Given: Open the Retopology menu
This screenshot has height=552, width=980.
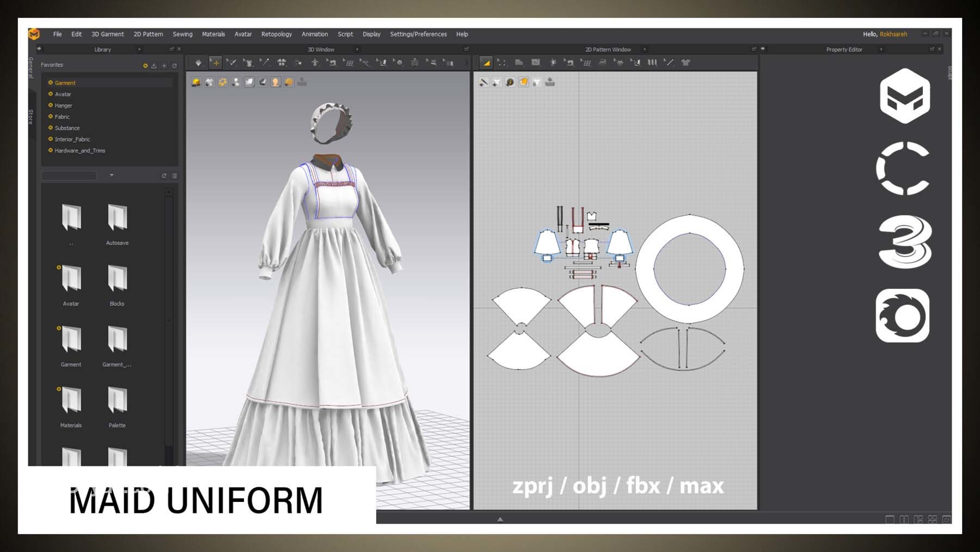Looking at the screenshot, I should click(276, 34).
